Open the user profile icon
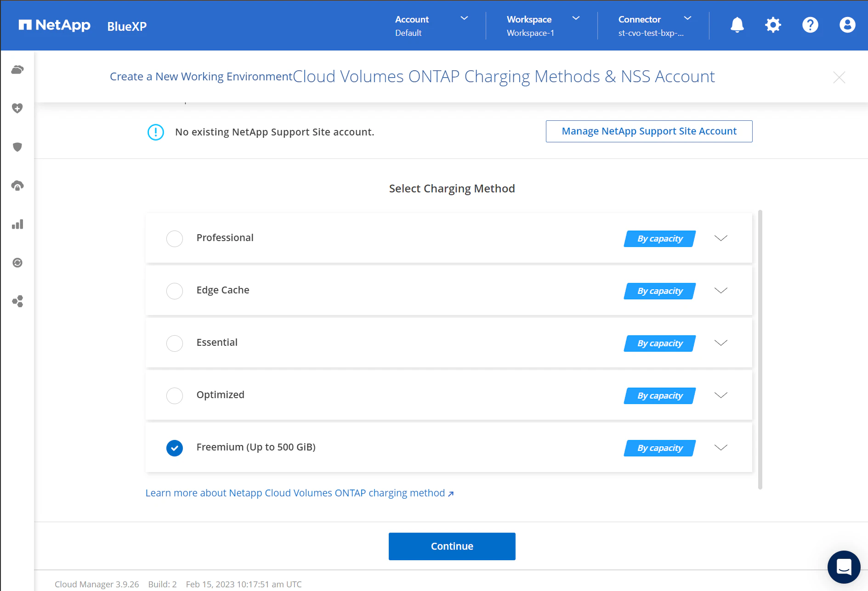868x591 pixels. 847,25
